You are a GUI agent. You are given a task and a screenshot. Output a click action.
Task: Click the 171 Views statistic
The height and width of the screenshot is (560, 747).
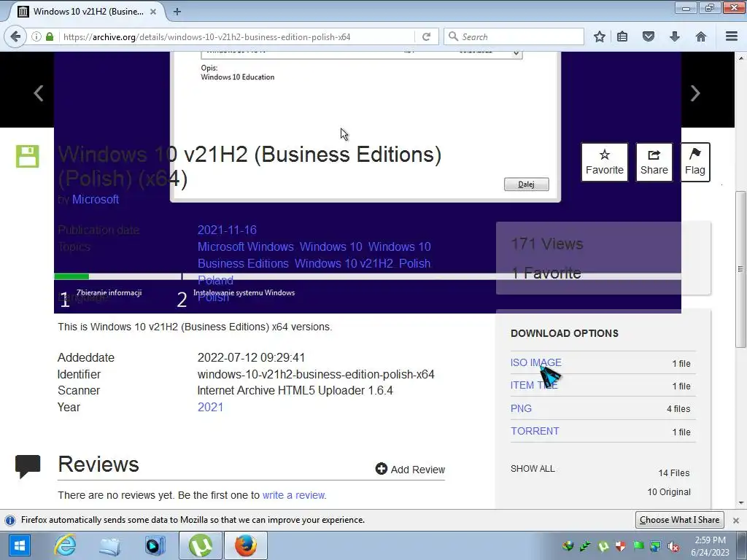coord(547,244)
